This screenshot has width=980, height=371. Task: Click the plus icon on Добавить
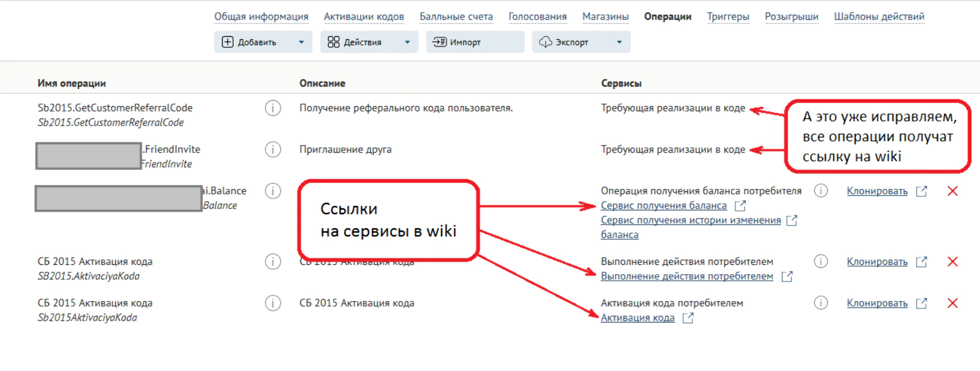click(228, 42)
